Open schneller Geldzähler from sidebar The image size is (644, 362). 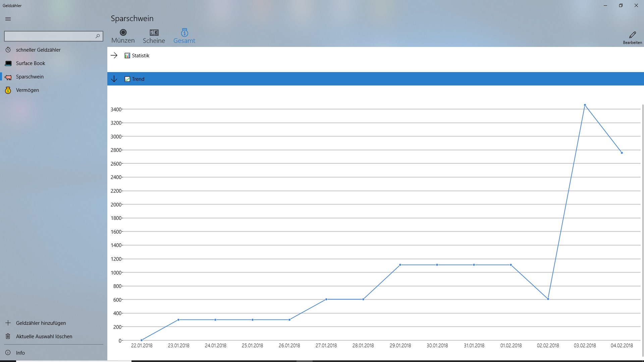coord(38,50)
